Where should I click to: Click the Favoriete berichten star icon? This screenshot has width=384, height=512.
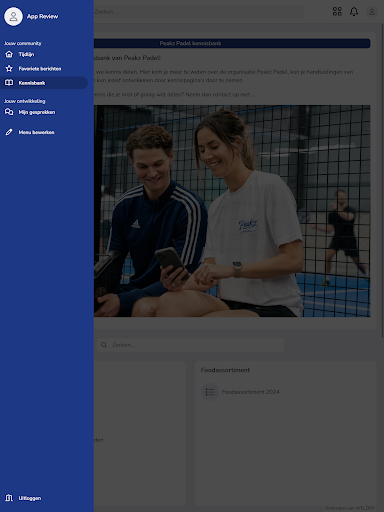9,69
